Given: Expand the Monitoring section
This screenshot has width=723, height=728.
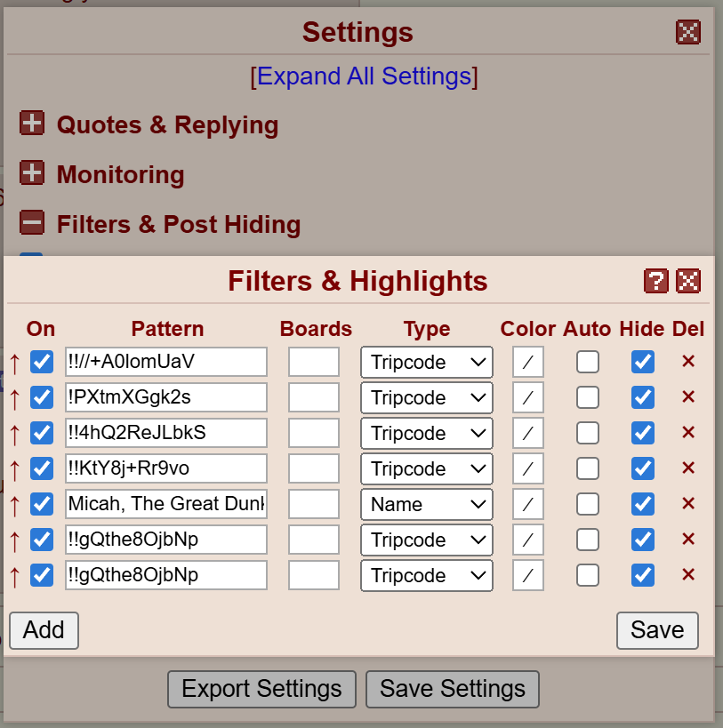Looking at the screenshot, I should pos(32,172).
